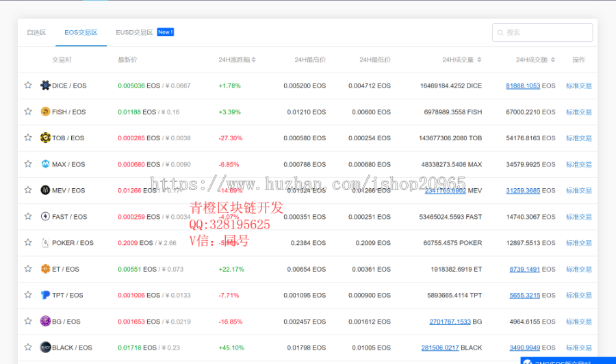Favorite the BLACK / EOS row star
Image resolution: width=616 pixels, height=364 pixels.
28,347
